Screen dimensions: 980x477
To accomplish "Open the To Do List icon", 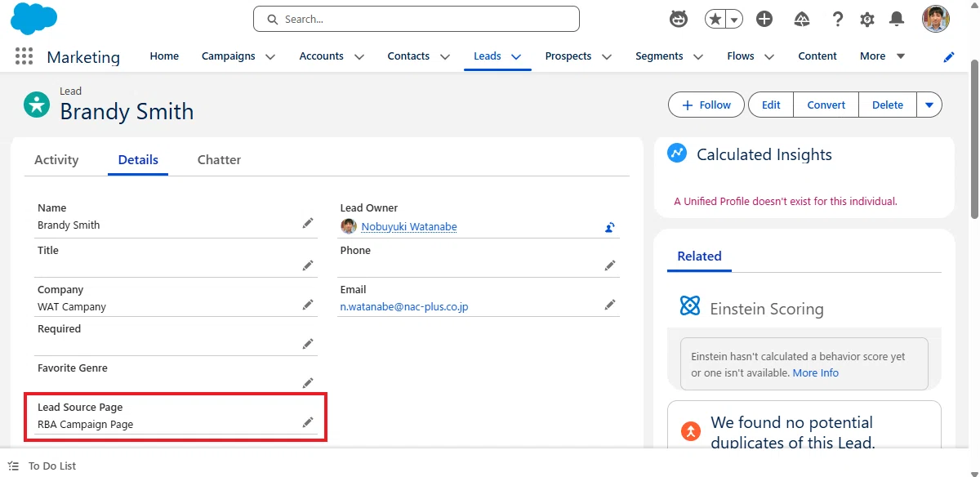I will click(13, 466).
